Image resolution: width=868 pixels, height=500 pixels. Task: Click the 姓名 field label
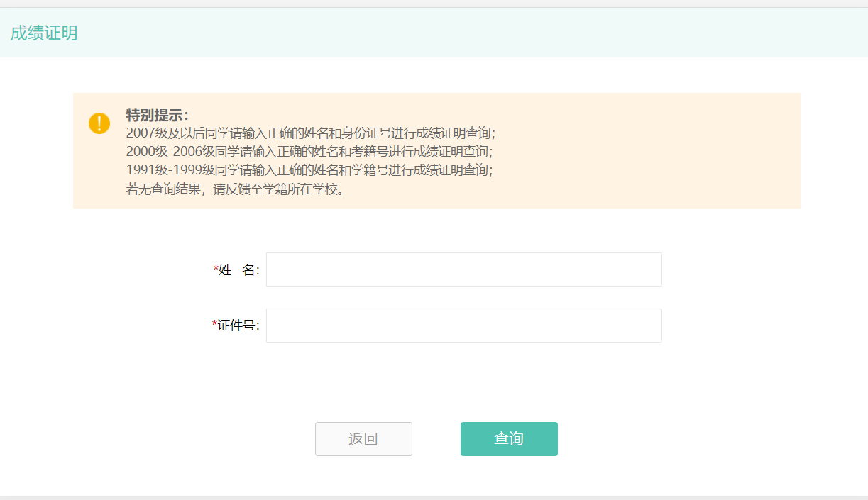[x=240, y=270]
